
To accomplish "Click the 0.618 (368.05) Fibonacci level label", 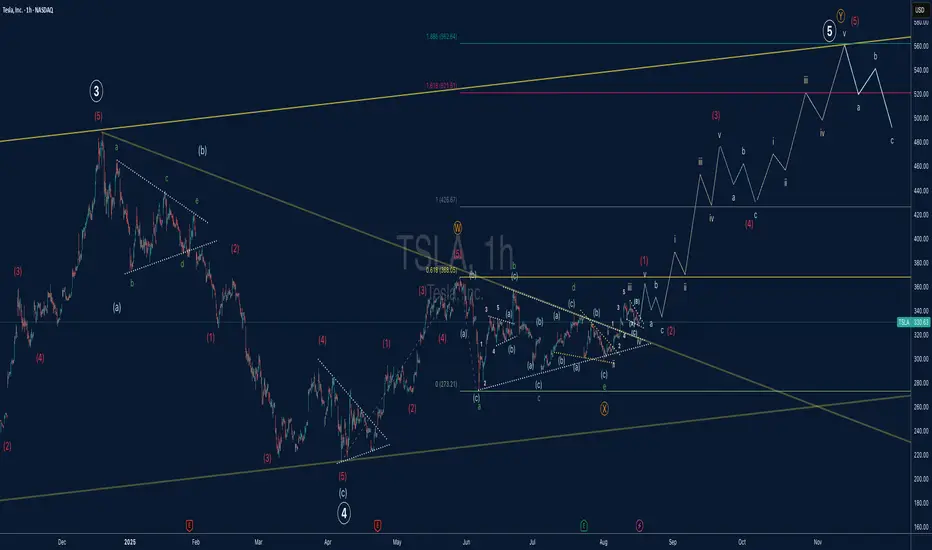I will 441,270.
